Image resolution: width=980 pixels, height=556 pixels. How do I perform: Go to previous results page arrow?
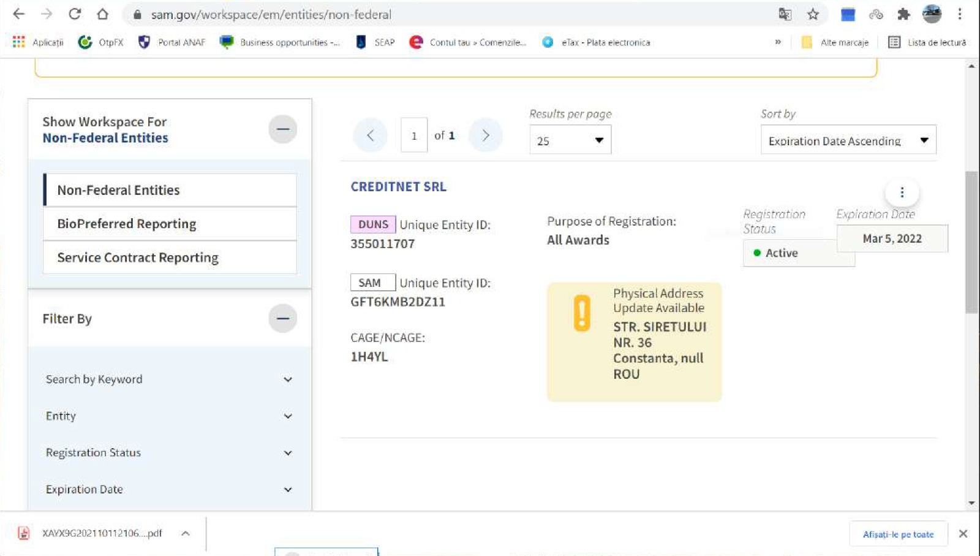(x=370, y=135)
